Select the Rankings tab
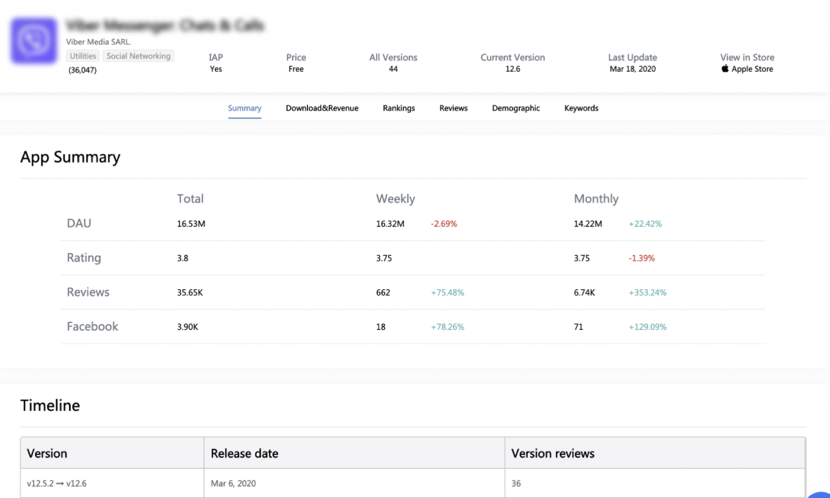Viewport: 830px width, 498px height. (x=399, y=108)
